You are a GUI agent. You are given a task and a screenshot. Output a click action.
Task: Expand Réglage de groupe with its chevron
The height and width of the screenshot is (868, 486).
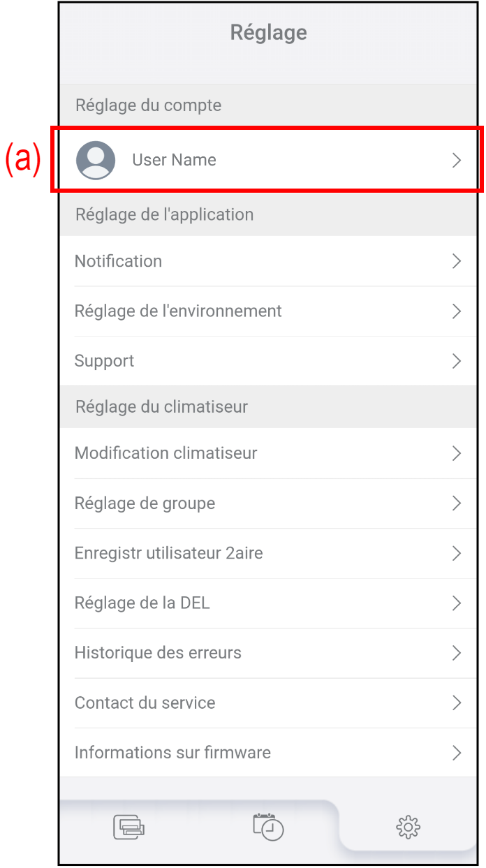457,503
